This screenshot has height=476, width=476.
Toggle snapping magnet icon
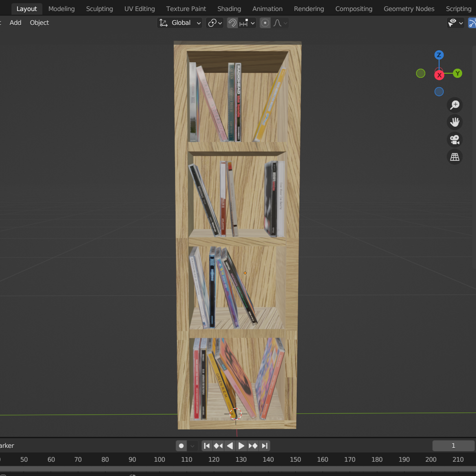coord(232,23)
